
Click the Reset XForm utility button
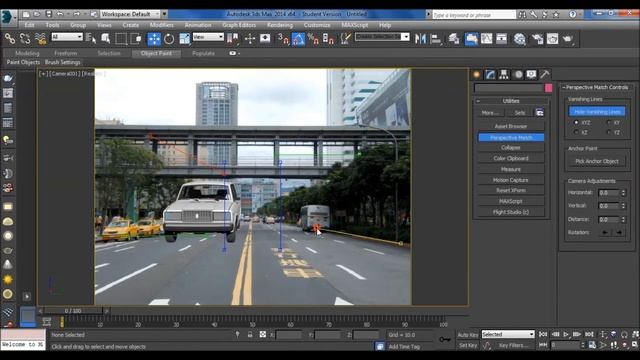(511, 190)
